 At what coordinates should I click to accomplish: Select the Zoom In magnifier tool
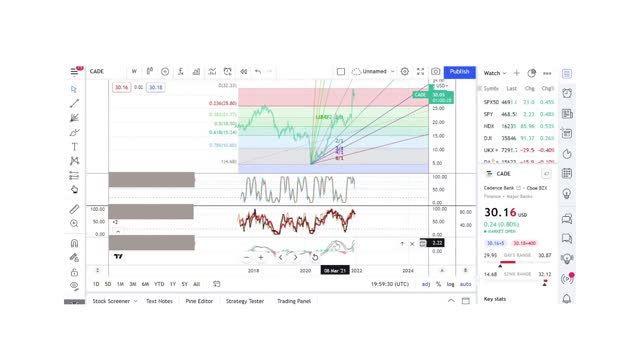click(x=74, y=223)
